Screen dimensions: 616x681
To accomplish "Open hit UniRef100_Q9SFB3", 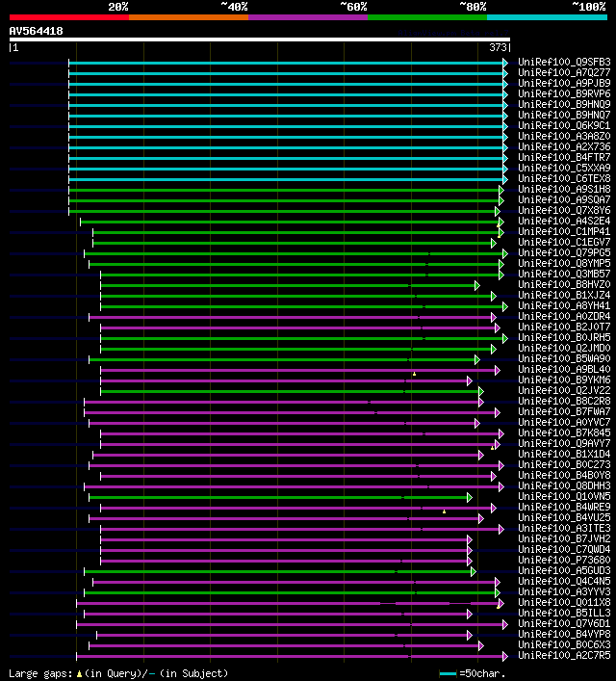I will click(564, 62).
